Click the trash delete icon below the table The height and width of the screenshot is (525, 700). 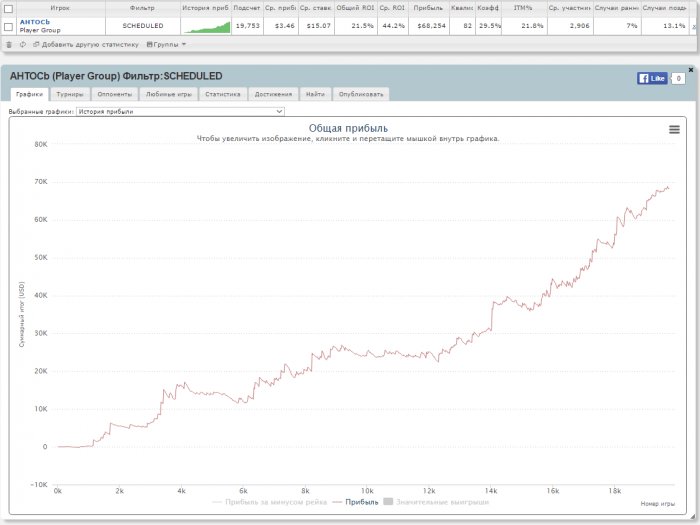tap(9, 44)
